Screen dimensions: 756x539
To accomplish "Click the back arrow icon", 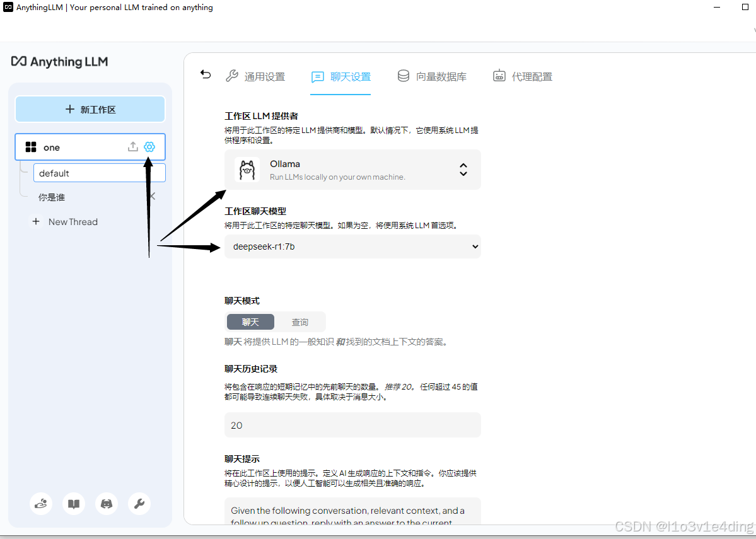I will click(x=206, y=75).
